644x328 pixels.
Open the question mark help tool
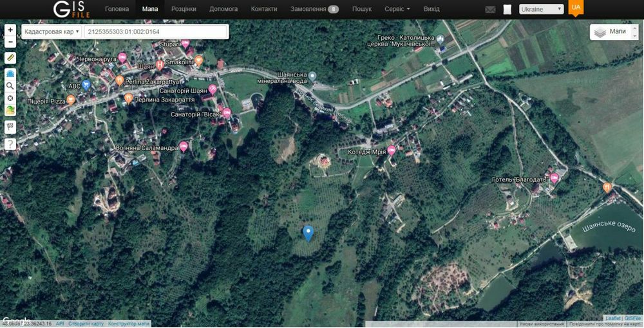(10, 144)
